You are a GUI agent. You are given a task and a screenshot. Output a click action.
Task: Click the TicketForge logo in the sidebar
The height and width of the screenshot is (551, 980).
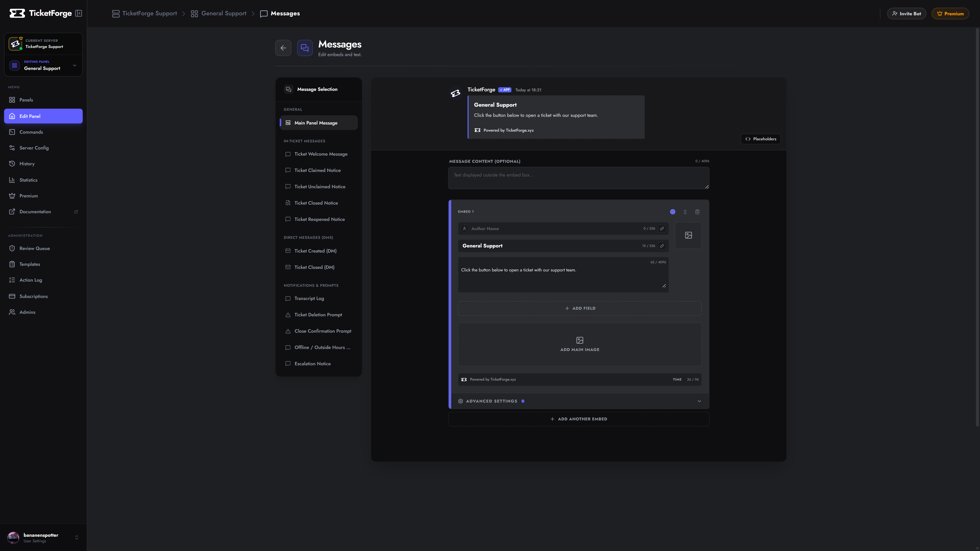click(41, 13)
